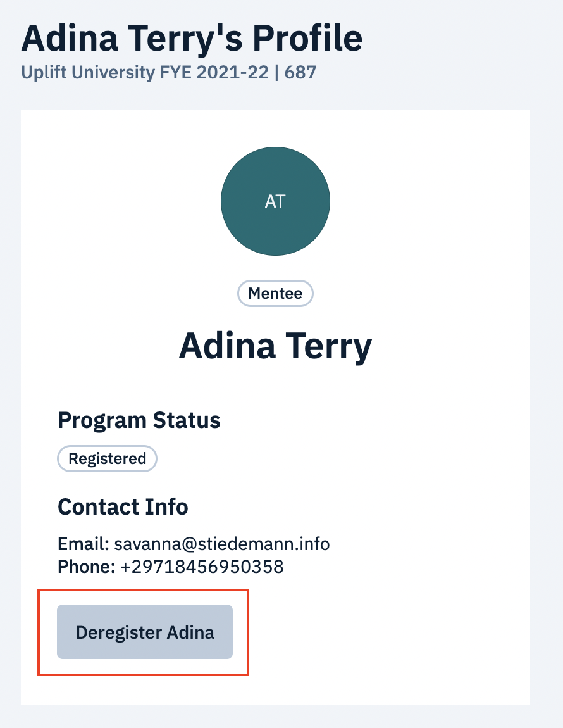The width and height of the screenshot is (563, 728).
Task: Click the "AT" initials inside the avatar
Action: coord(275,201)
